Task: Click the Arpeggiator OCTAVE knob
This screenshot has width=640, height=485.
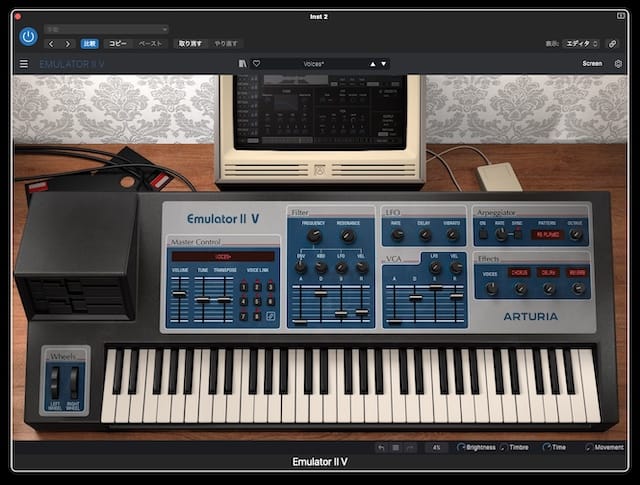Action: coord(576,234)
